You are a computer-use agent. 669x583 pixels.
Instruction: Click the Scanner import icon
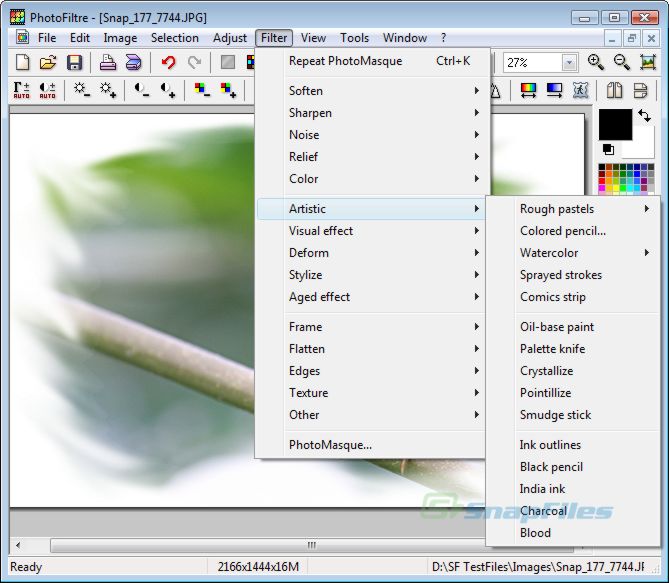(134, 62)
